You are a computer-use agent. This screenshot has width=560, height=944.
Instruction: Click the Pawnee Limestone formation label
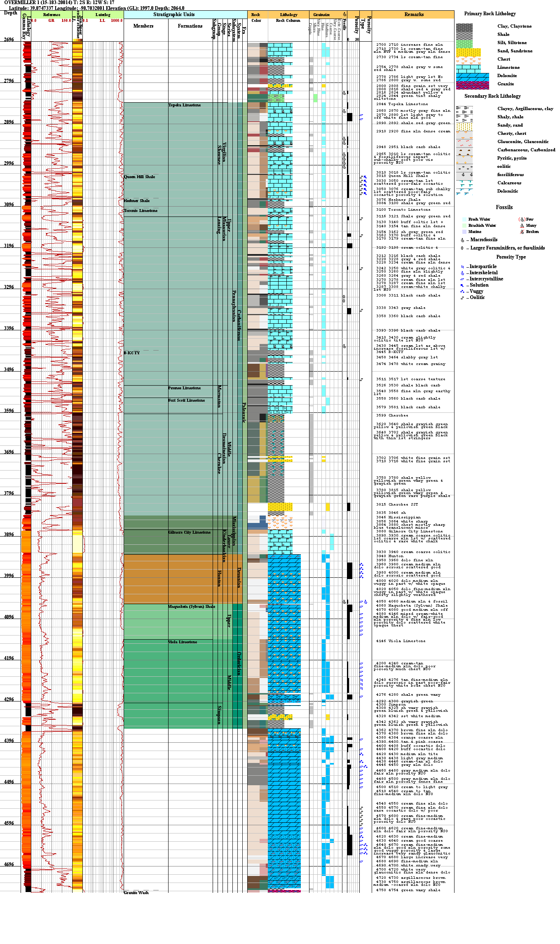(x=185, y=388)
